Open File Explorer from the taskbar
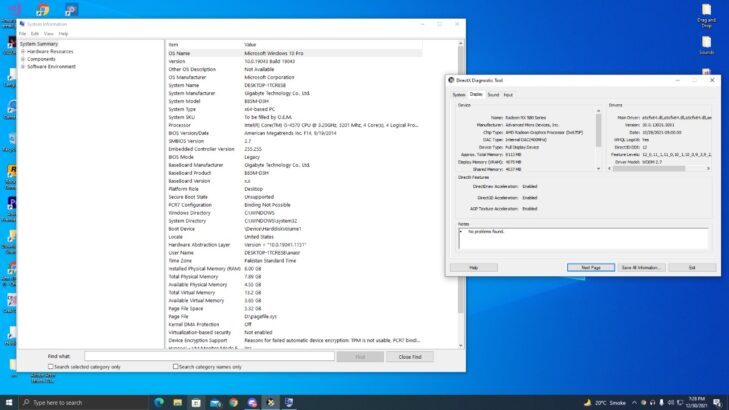 [x=178, y=403]
